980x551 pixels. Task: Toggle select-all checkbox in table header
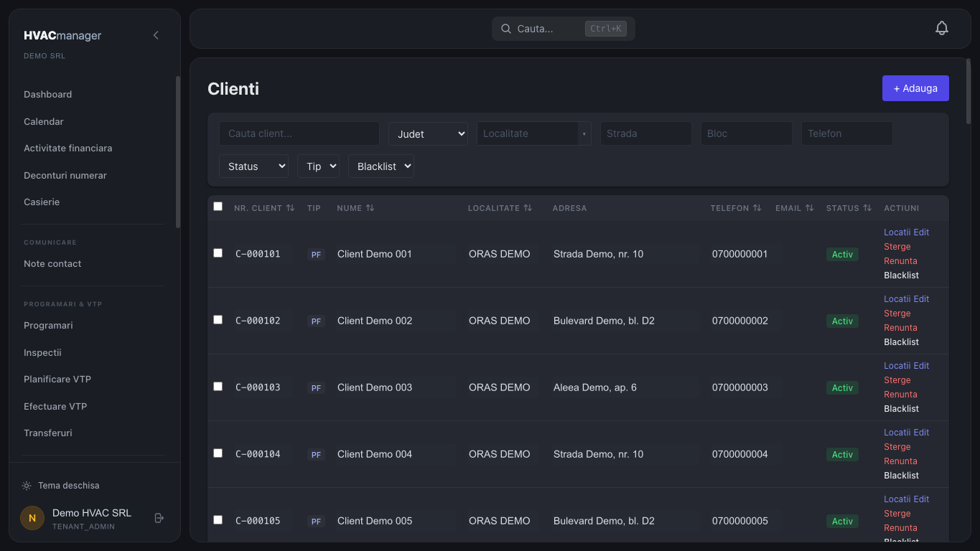click(x=218, y=207)
